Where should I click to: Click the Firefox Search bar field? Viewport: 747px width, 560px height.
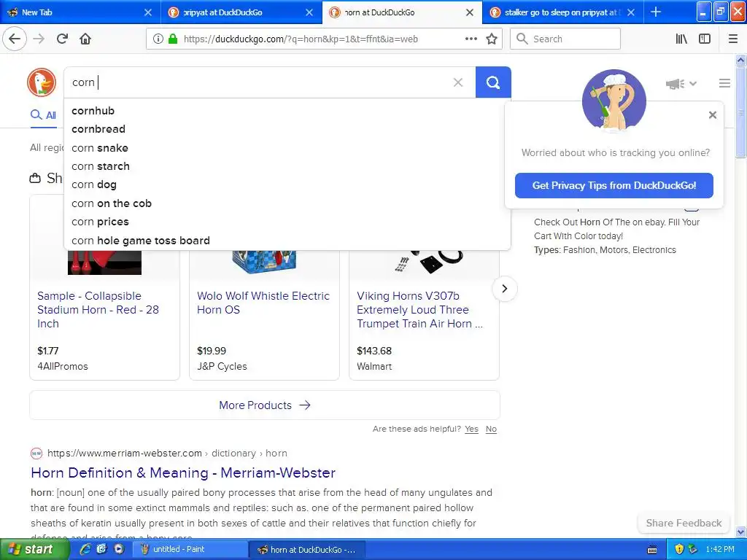click(565, 39)
